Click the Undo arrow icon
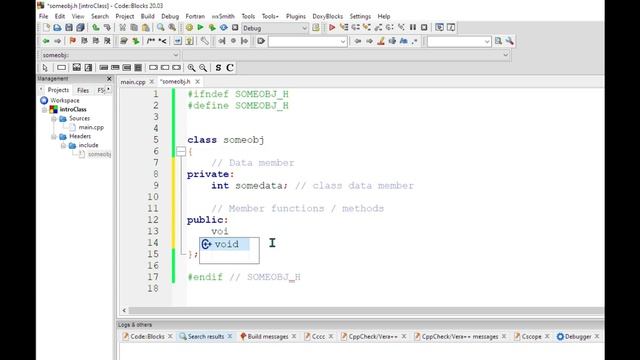The height and width of the screenshot is (360, 640). click(x=96, y=27)
